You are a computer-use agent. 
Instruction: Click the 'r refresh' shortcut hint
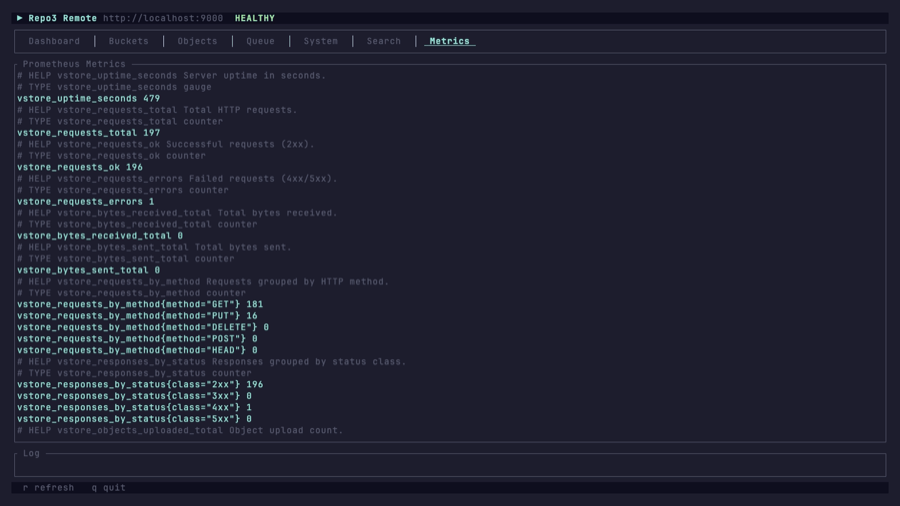click(48, 488)
